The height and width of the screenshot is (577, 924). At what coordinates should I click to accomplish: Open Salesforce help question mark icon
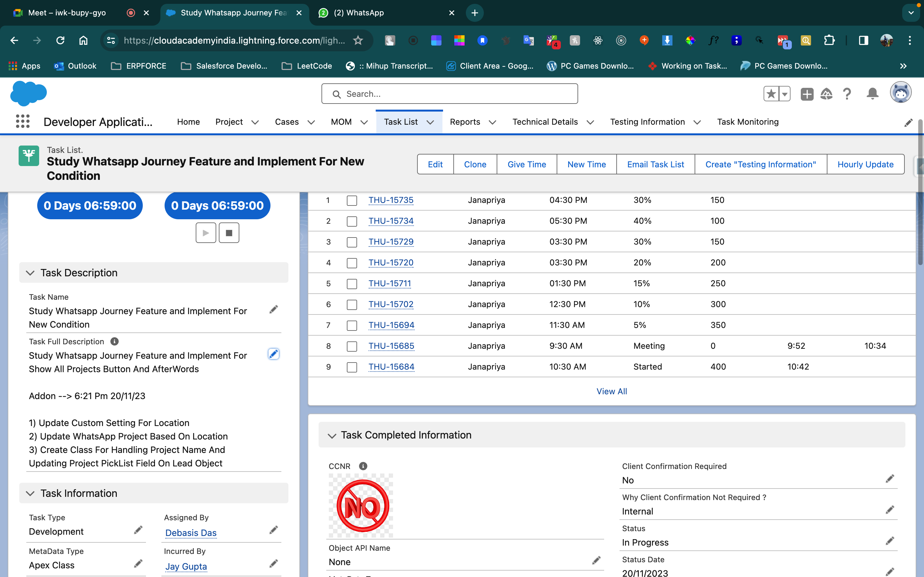point(846,94)
